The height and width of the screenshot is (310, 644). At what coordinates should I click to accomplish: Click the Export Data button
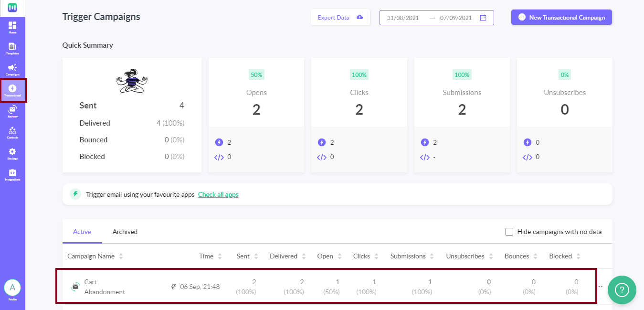(x=340, y=18)
